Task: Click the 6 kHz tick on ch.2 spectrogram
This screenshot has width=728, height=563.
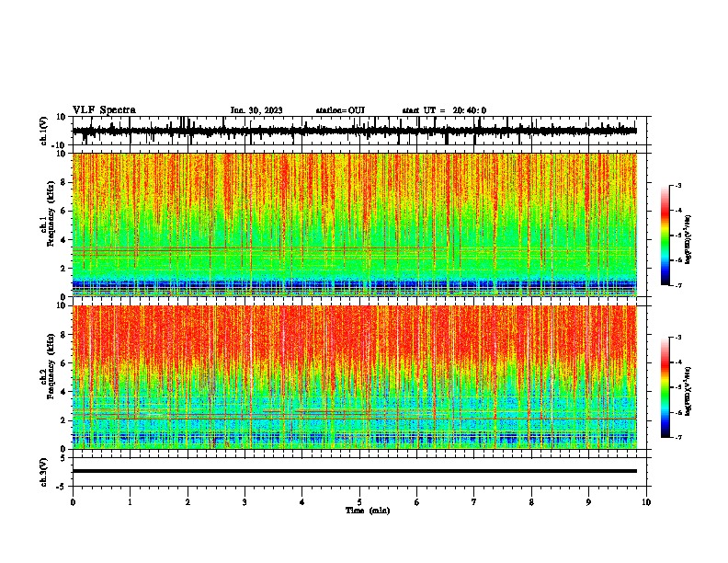Action: pos(63,363)
